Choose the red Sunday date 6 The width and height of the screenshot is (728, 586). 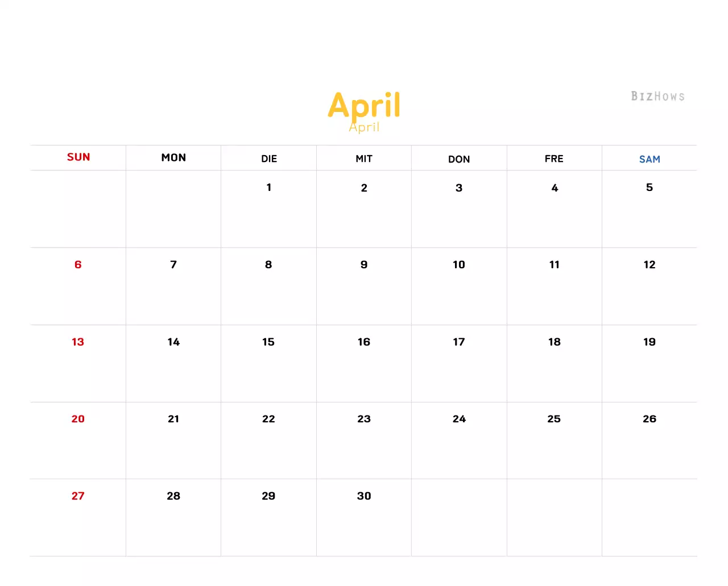tap(78, 265)
